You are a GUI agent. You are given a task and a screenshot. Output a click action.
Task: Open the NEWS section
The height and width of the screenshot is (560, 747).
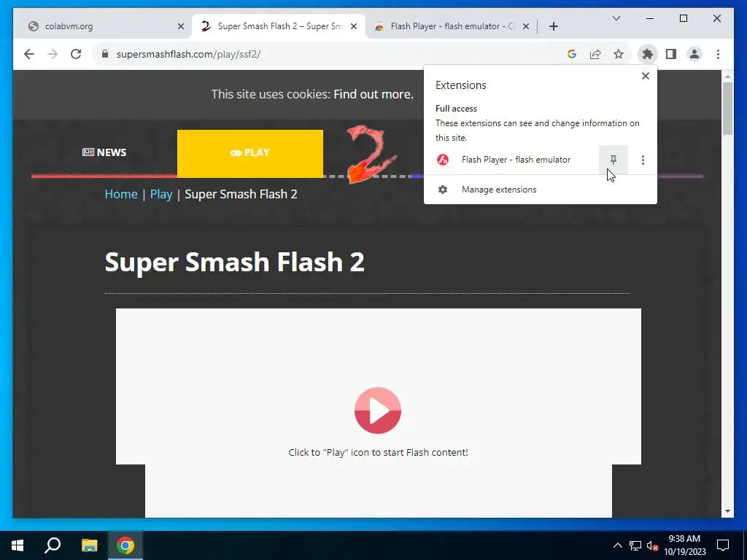[104, 153]
